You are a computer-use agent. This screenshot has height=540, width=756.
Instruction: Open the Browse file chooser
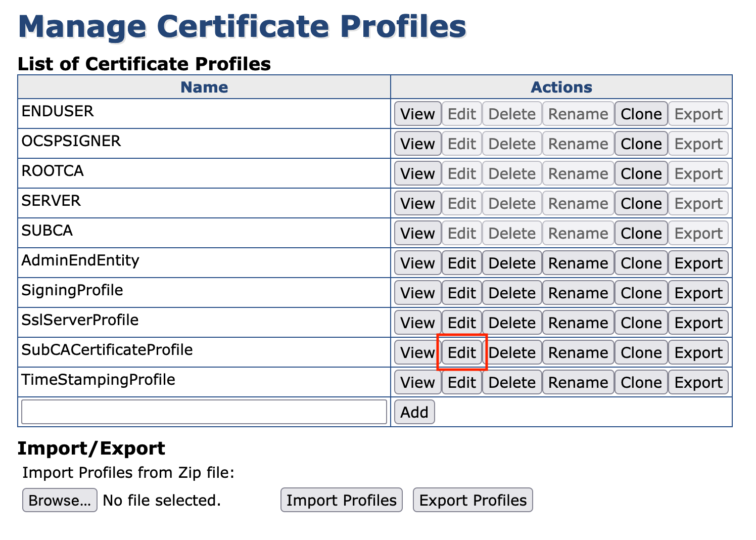point(60,500)
